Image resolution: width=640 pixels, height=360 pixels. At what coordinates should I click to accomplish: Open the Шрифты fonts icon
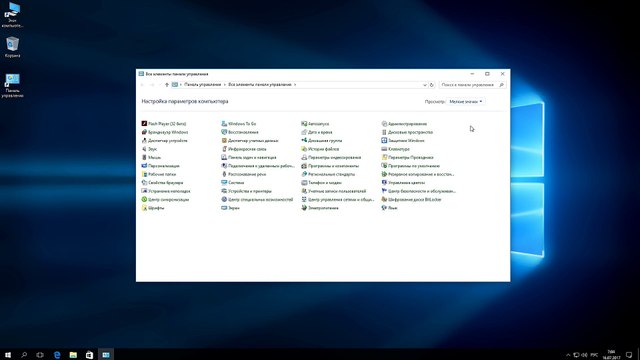click(144, 208)
